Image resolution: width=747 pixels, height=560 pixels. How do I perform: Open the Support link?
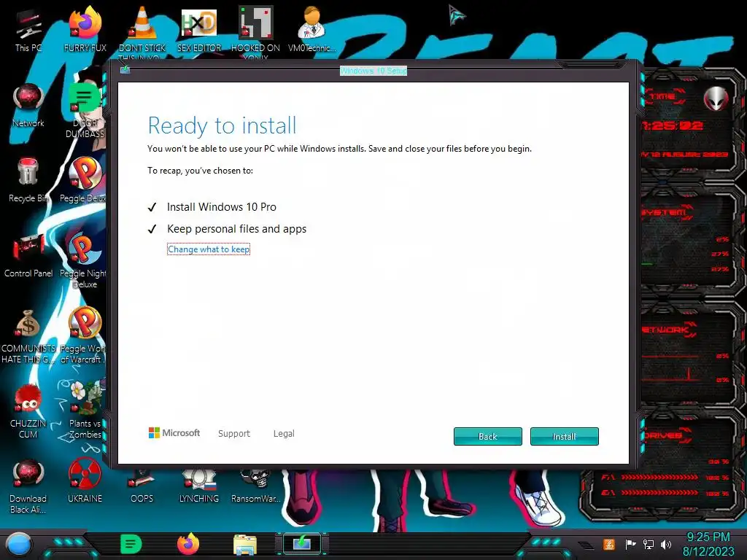(234, 433)
